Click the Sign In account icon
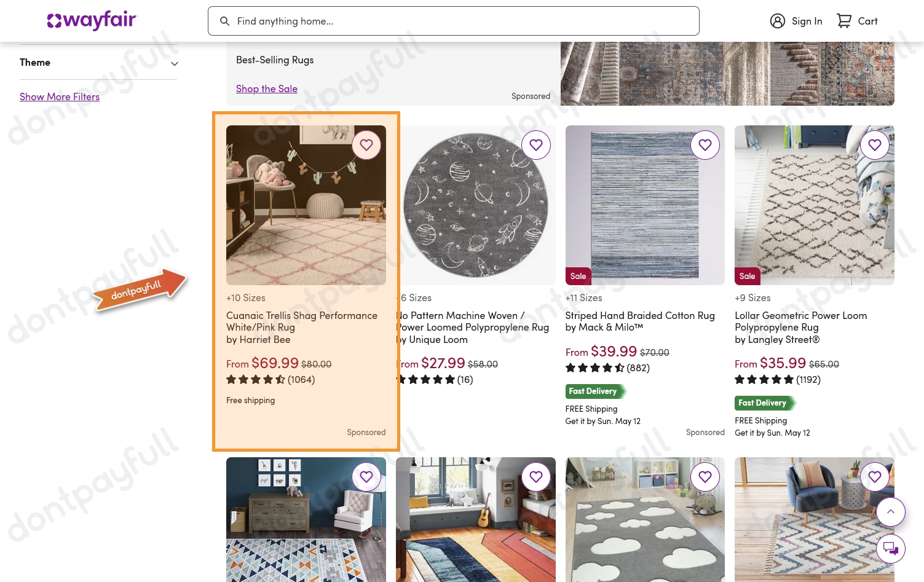 [778, 21]
